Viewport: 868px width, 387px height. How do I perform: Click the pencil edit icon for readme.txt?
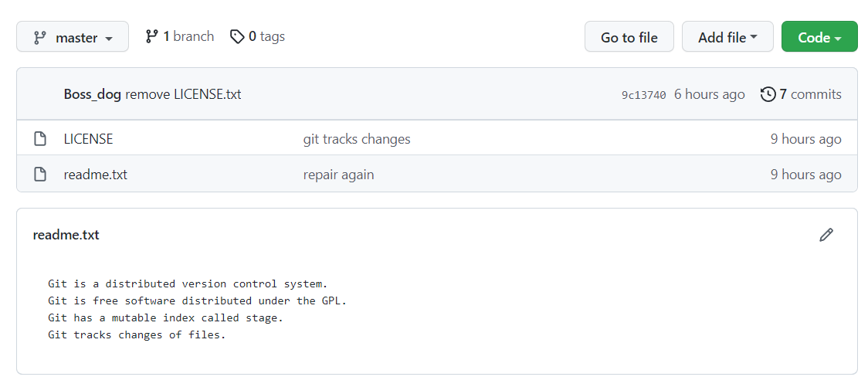(826, 235)
